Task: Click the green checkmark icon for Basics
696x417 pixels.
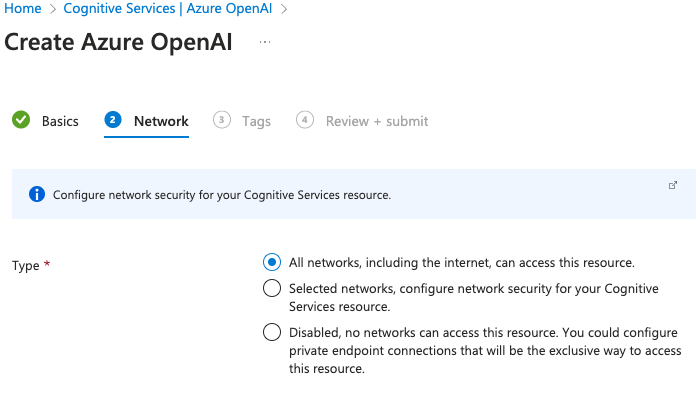Action: [20, 120]
